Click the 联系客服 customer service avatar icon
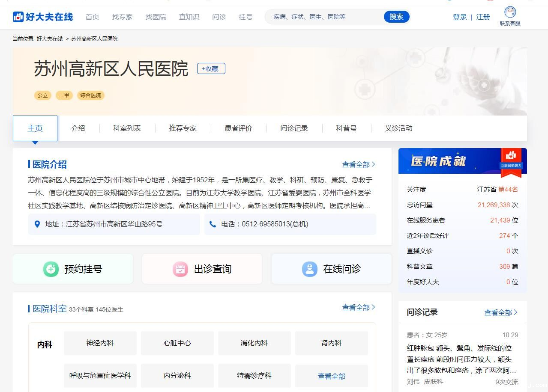 coord(510,12)
